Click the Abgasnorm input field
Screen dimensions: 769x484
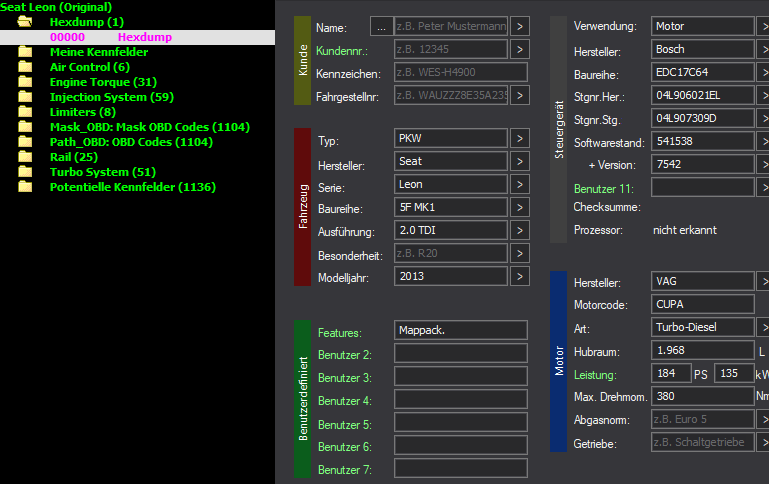pos(703,419)
